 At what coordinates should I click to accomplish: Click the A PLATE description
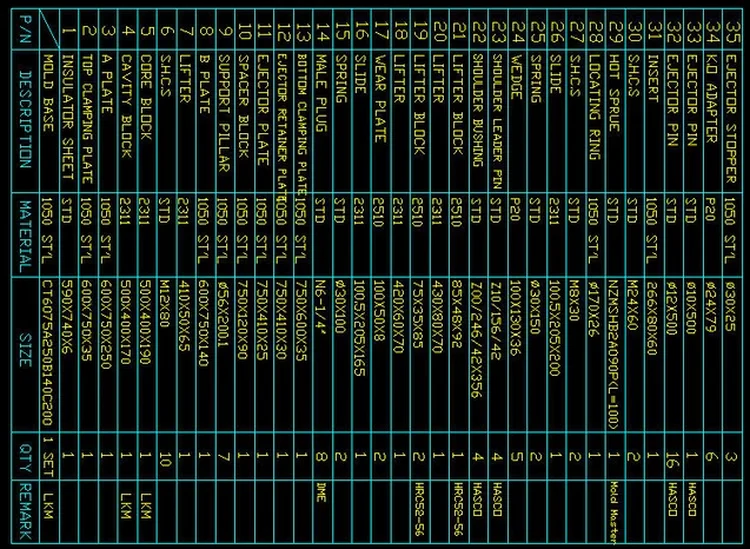pyautogui.click(x=107, y=84)
